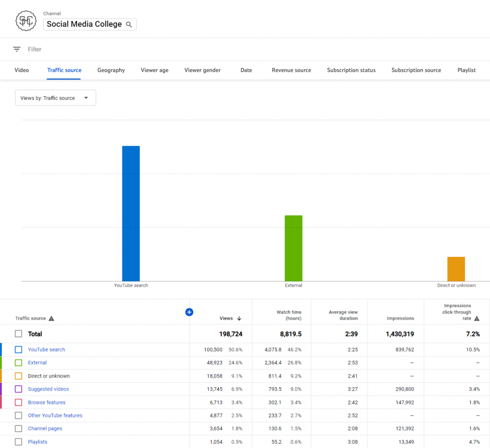490x448 pixels.
Task: Open the filter lines icon
Action: pos(17,49)
